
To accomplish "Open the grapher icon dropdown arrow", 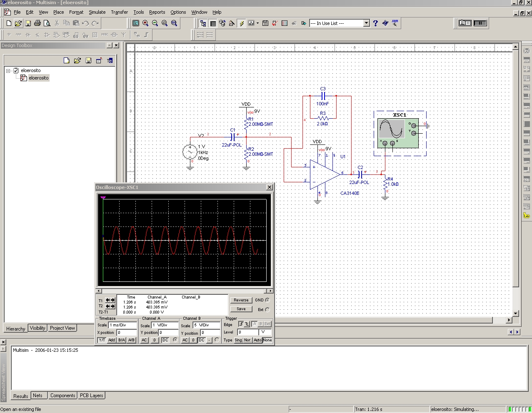I will (x=257, y=23).
